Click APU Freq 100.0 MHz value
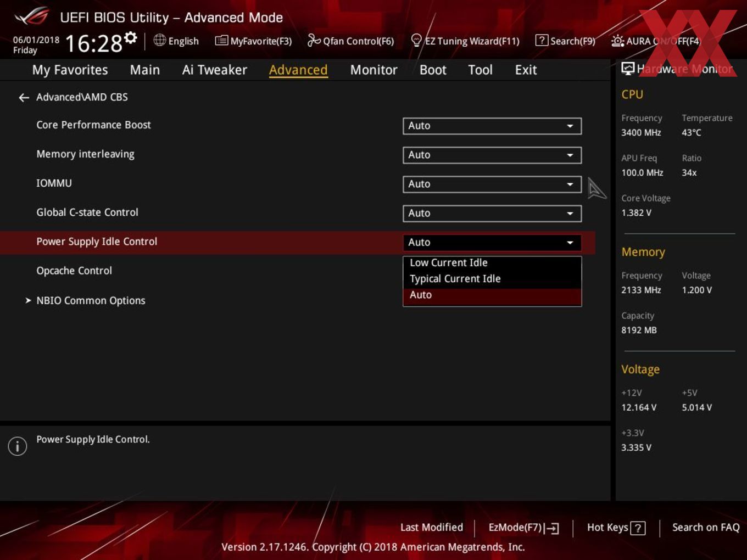The width and height of the screenshot is (747, 560). 642,173
